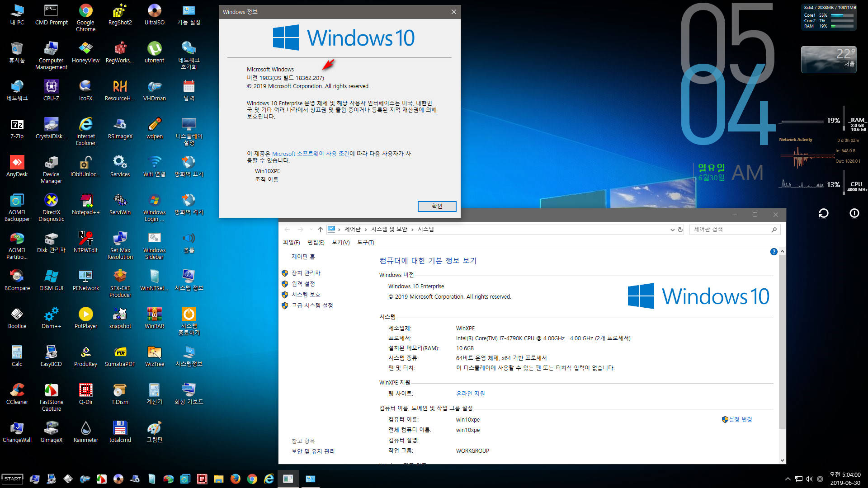Open Microsoft 소프트웨어 사용 조건 link
Image resolution: width=868 pixels, height=488 pixels.
(311, 154)
